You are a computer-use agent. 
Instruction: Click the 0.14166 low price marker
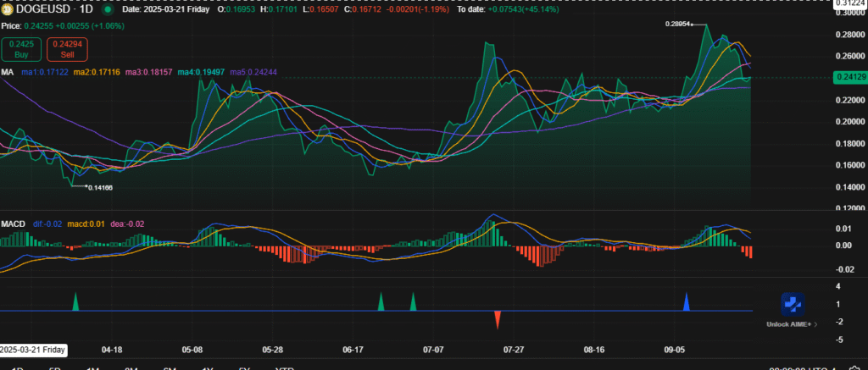(x=100, y=187)
